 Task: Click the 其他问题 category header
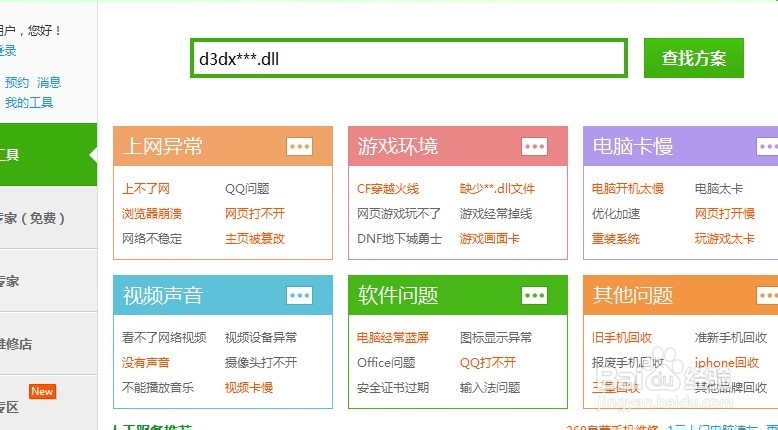pos(681,295)
